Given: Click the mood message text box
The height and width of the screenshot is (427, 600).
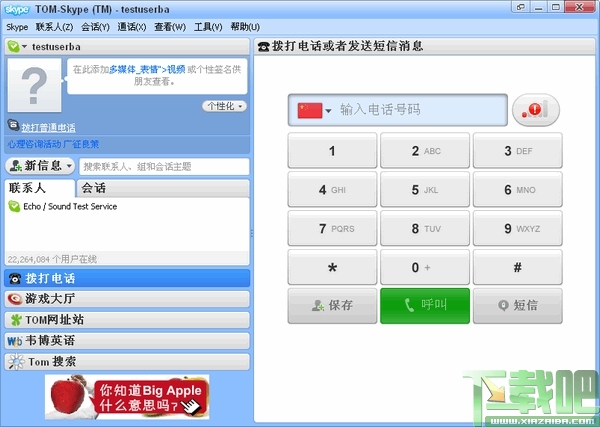Looking at the screenshot, I should 157,76.
